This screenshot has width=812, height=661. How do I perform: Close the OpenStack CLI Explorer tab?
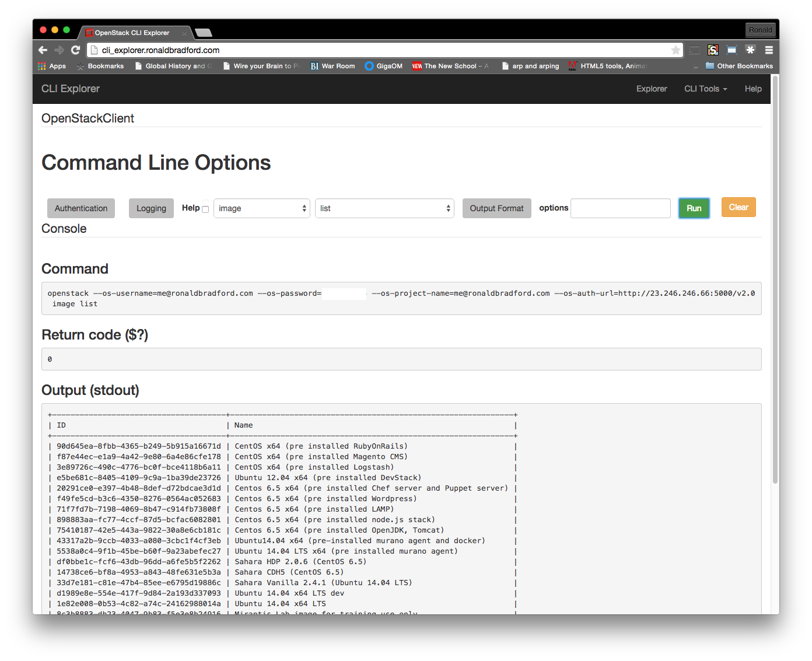tap(184, 33)
